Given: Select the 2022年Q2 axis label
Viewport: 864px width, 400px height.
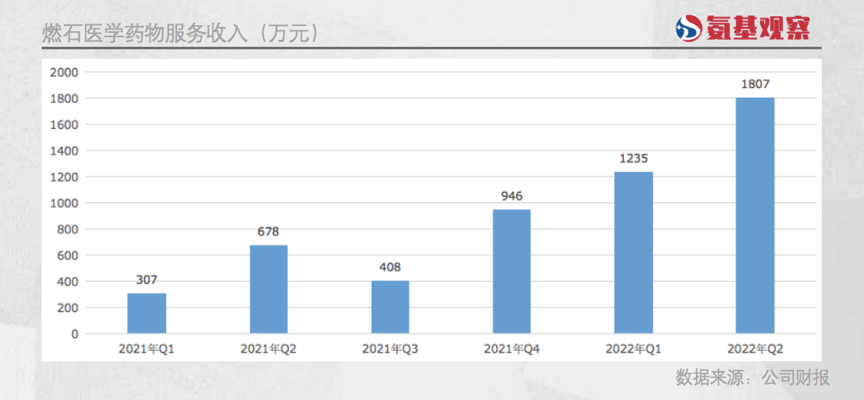Looking at the screenshot, I should point(755,349).
